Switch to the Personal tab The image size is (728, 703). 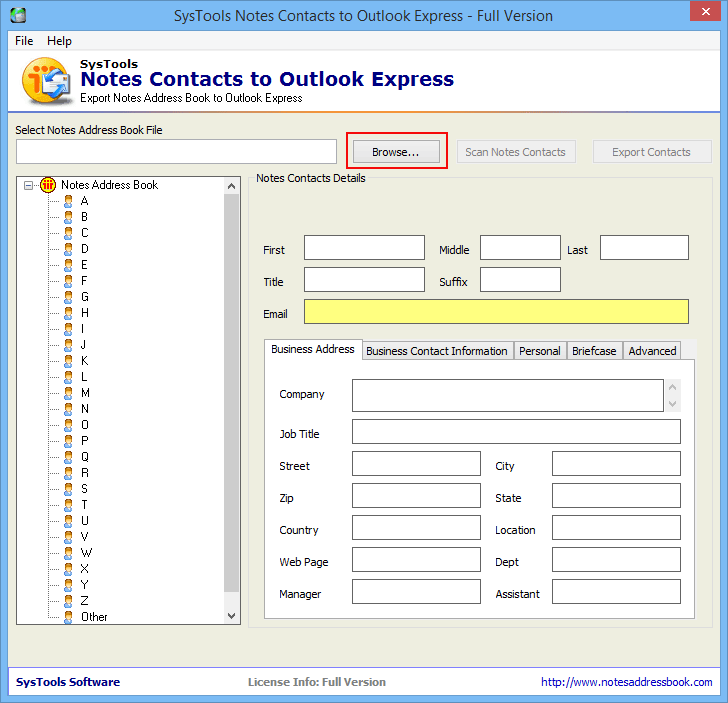click(540, 351)
